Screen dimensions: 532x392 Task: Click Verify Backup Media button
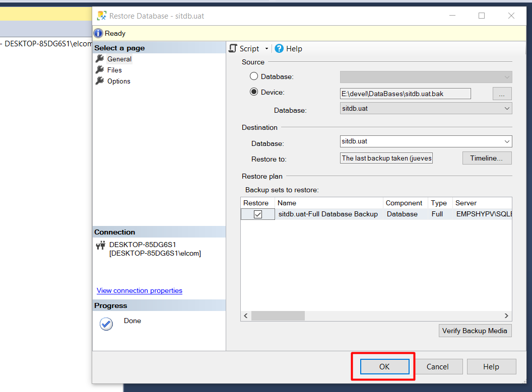pos(475,331)
